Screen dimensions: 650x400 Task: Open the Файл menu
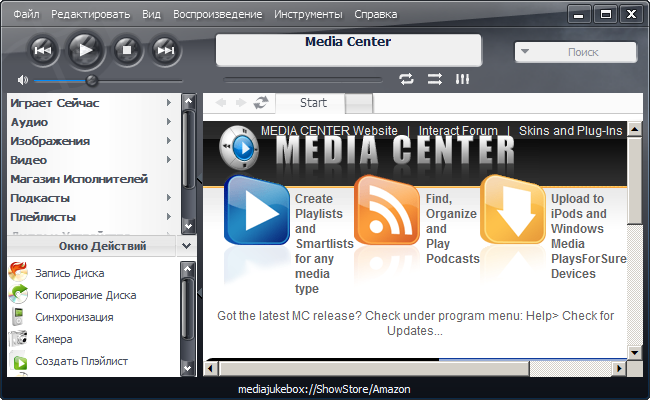(26, 14)
